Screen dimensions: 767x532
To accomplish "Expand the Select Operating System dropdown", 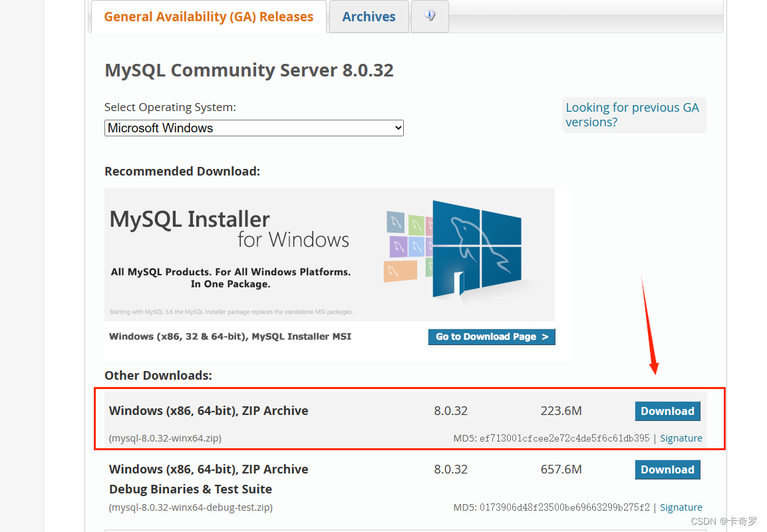I will pyautogui.click(x=254, y=128).
